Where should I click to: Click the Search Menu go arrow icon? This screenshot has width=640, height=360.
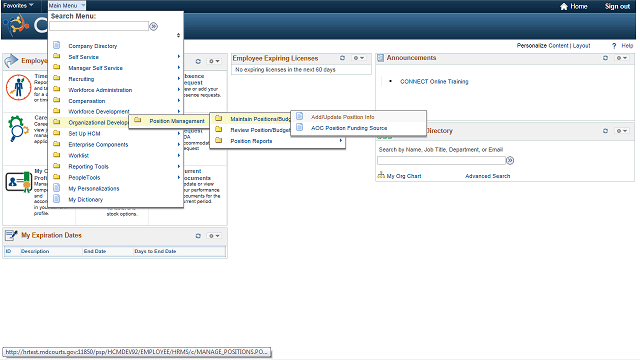153,27
